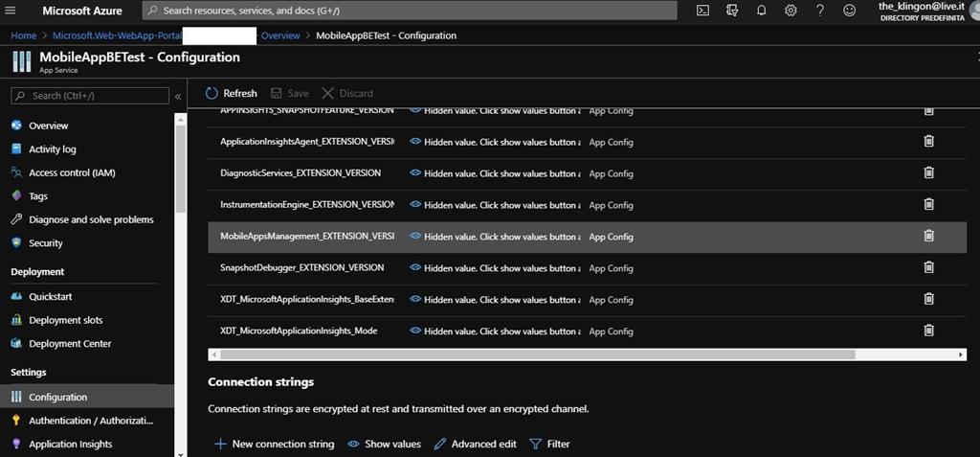
Task: Select the SnapshotDebugger_EXTENSION_VERSION setting name
Action: point(301,267)
